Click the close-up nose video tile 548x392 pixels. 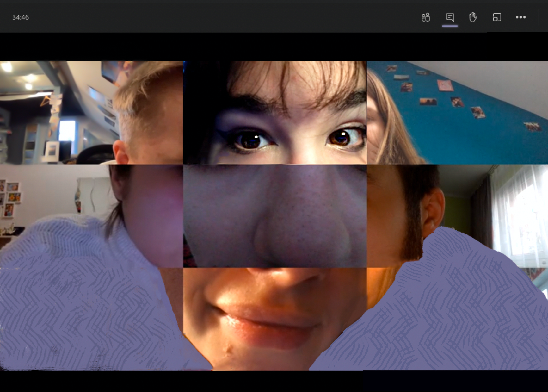coord(275,216)
